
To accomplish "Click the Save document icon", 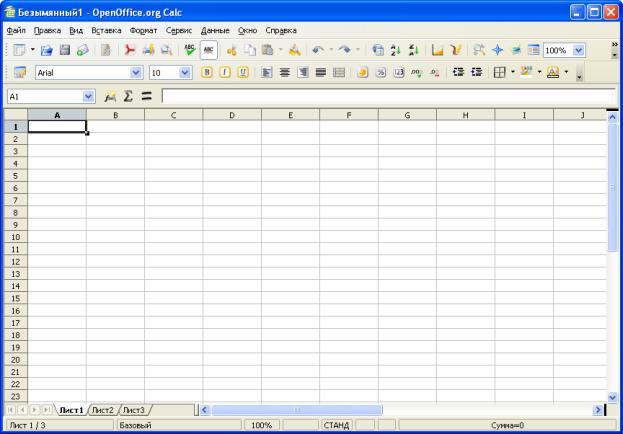I will tap(65, 50).
